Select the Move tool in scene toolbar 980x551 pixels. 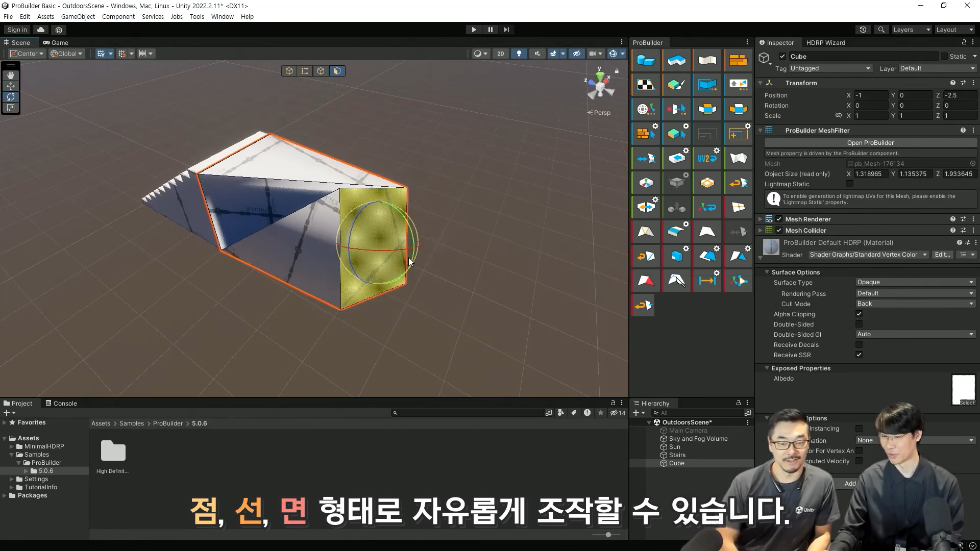pyautogui.click(x=10, y=86)
